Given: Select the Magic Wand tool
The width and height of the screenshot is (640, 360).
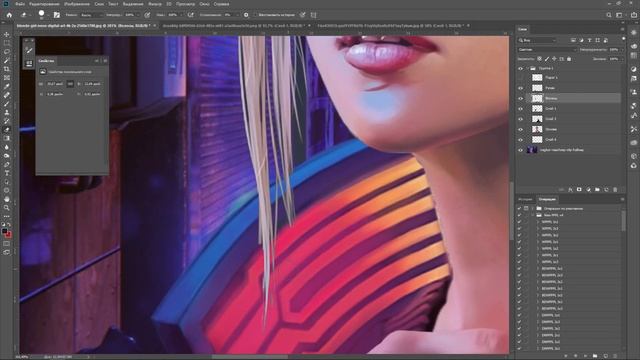Looking at the screenshot, I should (7, 60).
